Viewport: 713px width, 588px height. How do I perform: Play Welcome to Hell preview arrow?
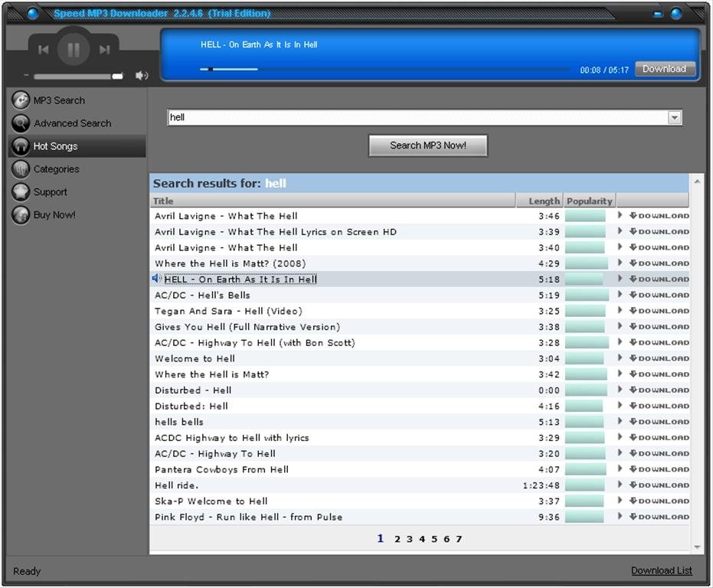(620, 358)
